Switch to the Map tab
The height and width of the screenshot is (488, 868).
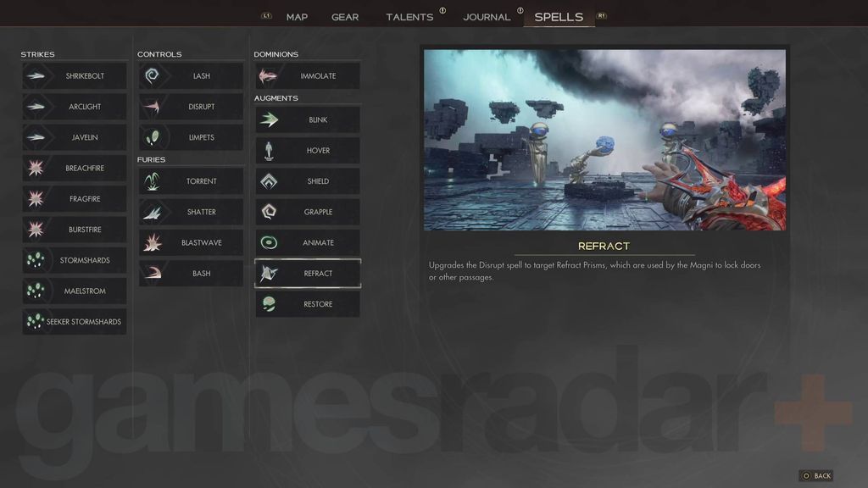tap(297, 17)
